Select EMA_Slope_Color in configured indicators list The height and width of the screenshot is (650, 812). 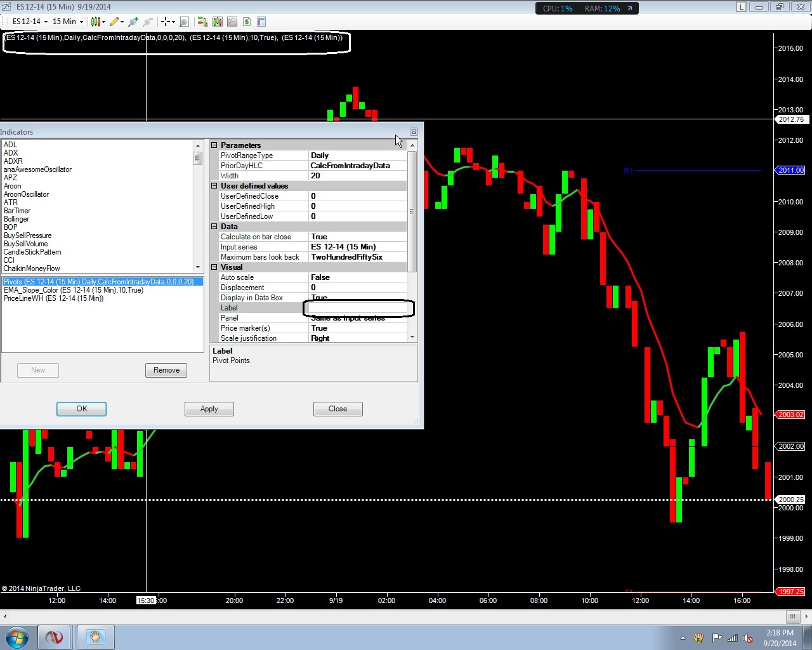click(74, 290)
